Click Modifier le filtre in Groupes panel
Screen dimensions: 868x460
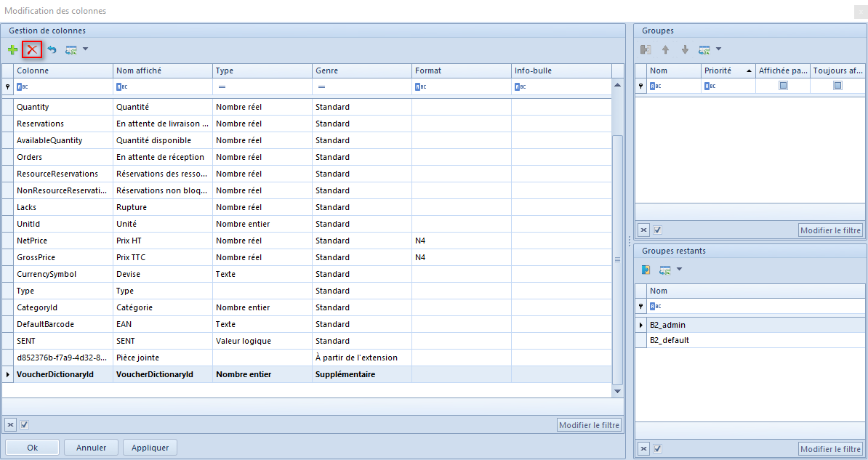click(830, 230)
